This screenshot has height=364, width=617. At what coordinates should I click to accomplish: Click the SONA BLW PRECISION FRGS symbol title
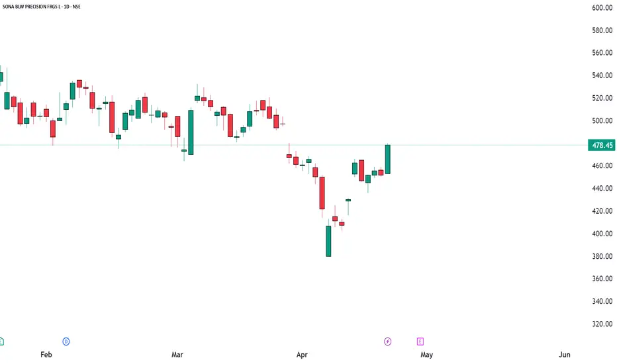tap(41, 7)
